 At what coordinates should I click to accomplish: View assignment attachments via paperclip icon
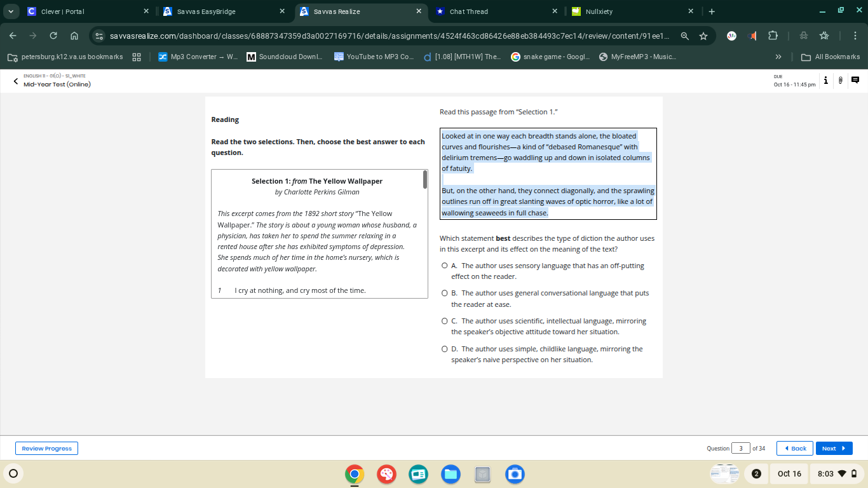(840, 80)
